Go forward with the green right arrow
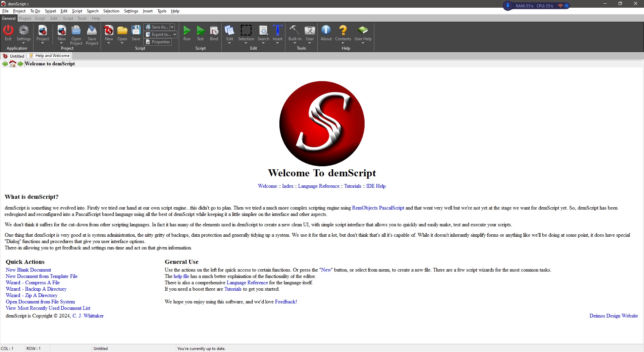Screen dimensions: 644x352 20,64
